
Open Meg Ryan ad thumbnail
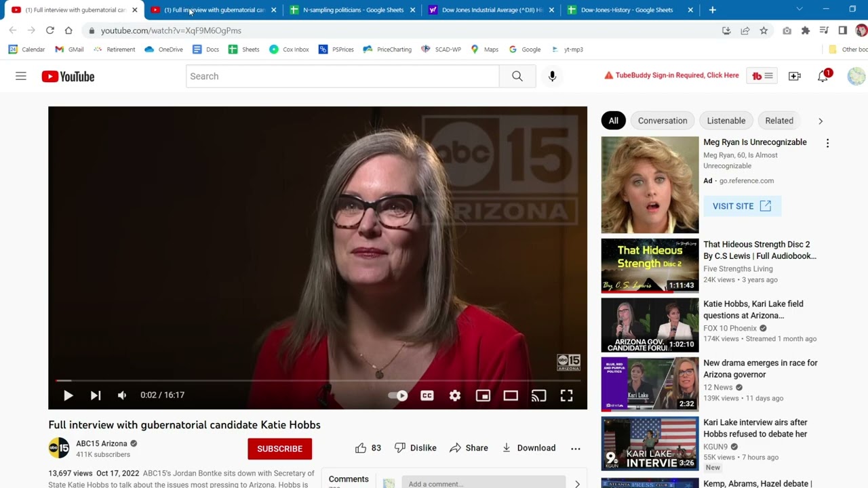click(650, 185)
